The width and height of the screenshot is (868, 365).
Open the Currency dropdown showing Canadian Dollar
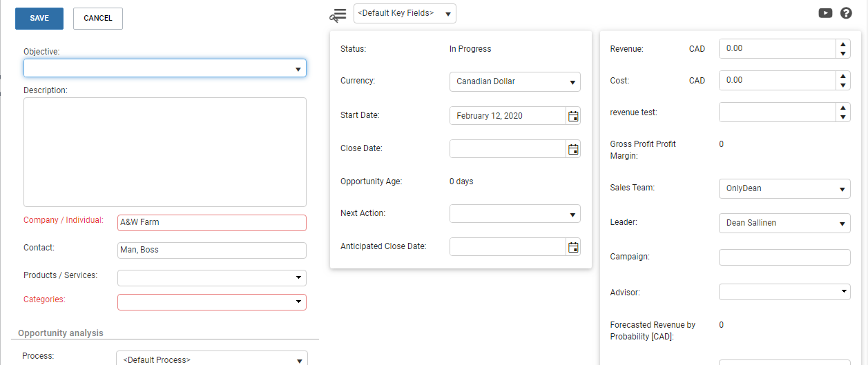[x=515, y=81]
